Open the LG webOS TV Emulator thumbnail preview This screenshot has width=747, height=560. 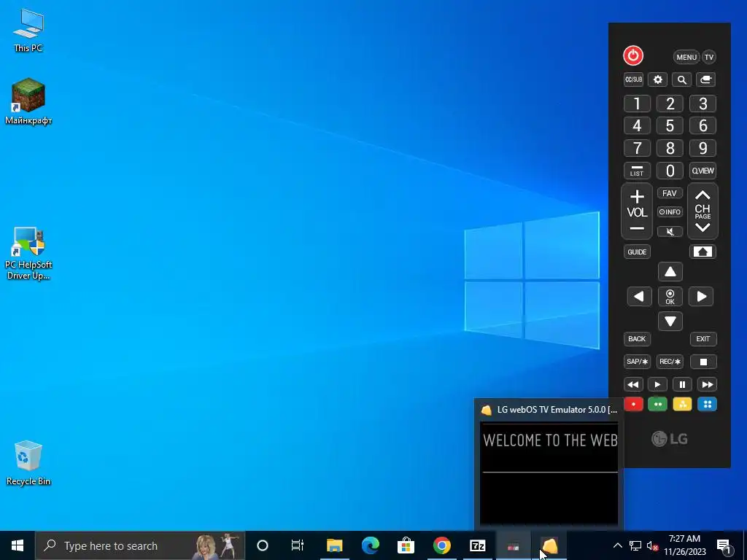click(549, 464)
